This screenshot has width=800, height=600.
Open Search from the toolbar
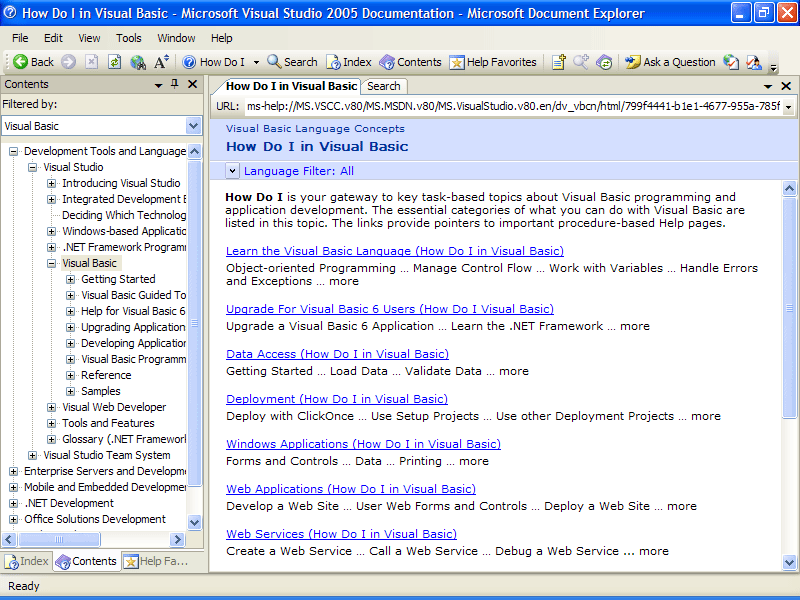click(292, 62)
